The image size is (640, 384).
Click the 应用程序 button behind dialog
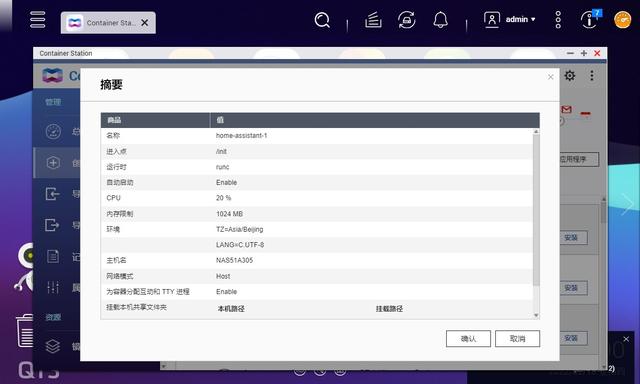pos(579,159)
